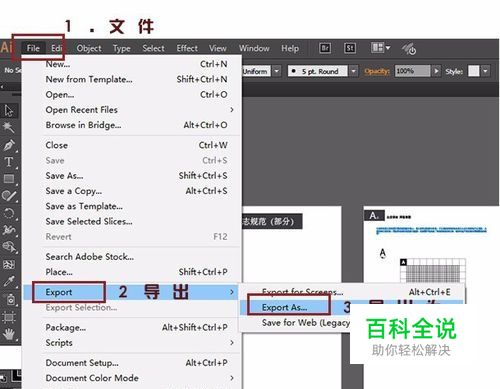
Task: Choose Save Selected Slices...
Action: 132,222
